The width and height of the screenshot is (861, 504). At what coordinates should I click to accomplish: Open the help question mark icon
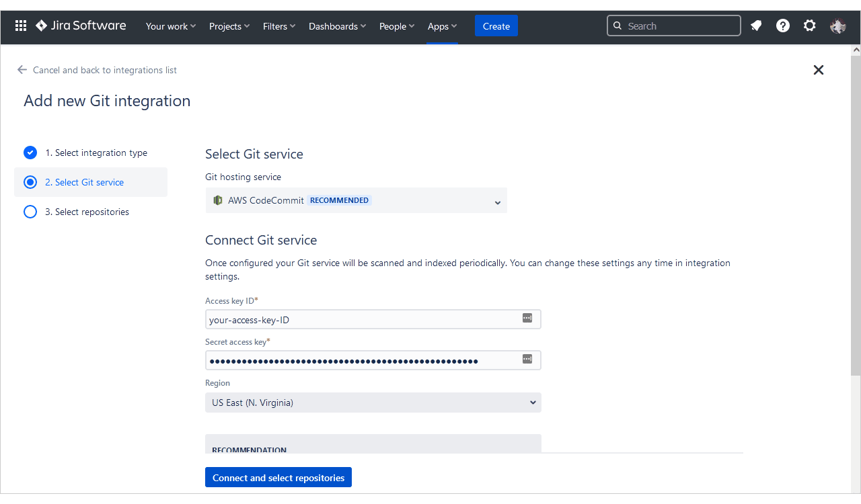tap(783, 26)
